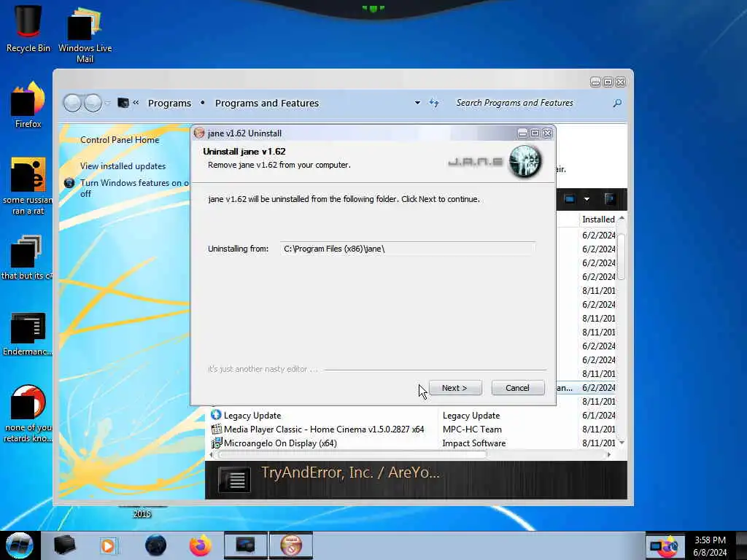Viewport: 747px width, 560px height.
Task: Open Windows Live Mail desktop icon
Action: coord(85,34)
